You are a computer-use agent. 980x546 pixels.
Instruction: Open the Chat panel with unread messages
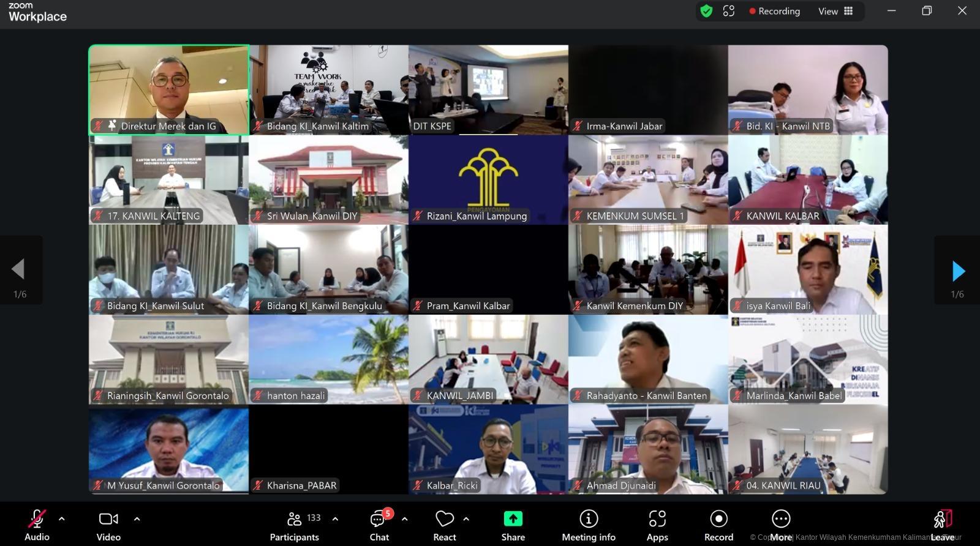(x=379, y=525)
